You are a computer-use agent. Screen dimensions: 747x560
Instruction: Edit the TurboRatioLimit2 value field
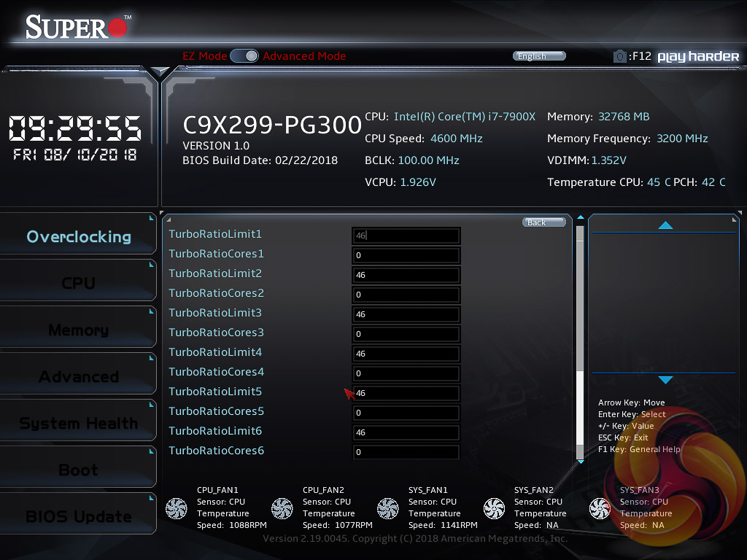tap(406, 275)
